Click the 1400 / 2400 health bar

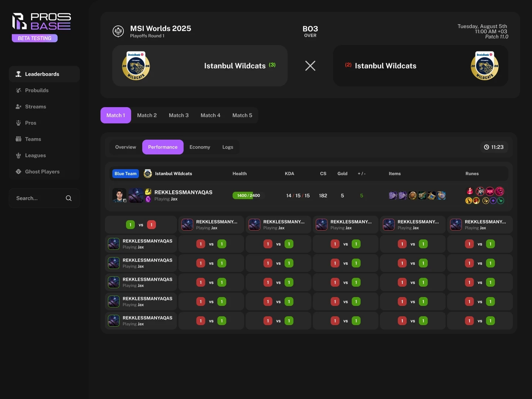pos(248,195)
